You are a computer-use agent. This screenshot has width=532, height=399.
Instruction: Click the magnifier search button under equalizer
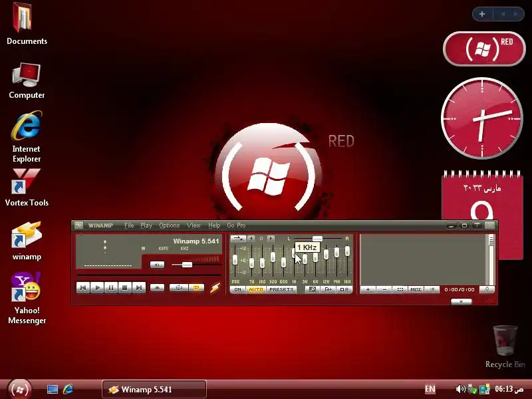(x=313, y=290)
